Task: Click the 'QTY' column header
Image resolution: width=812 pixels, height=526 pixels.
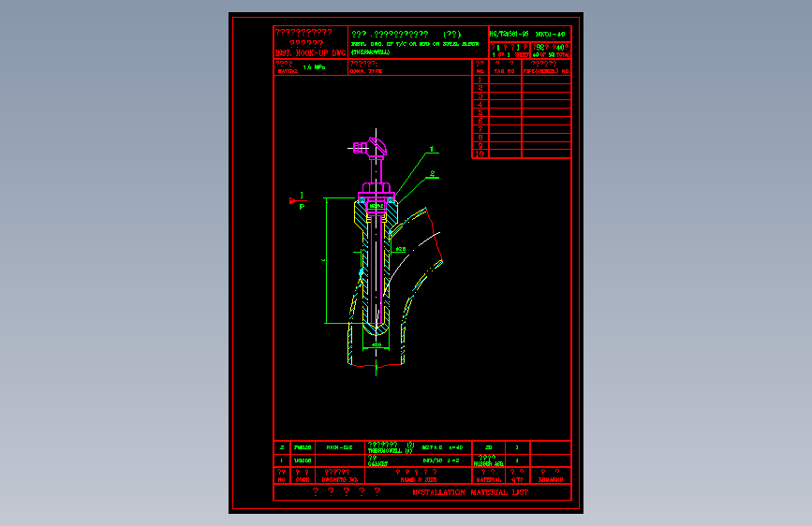Action: (517, 480)
